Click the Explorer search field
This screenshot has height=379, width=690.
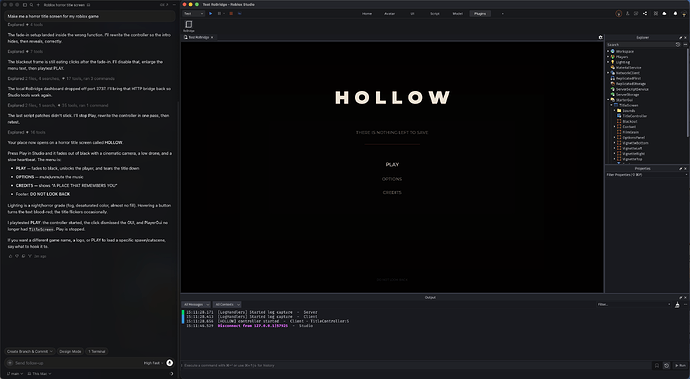[x=640, y=44]
